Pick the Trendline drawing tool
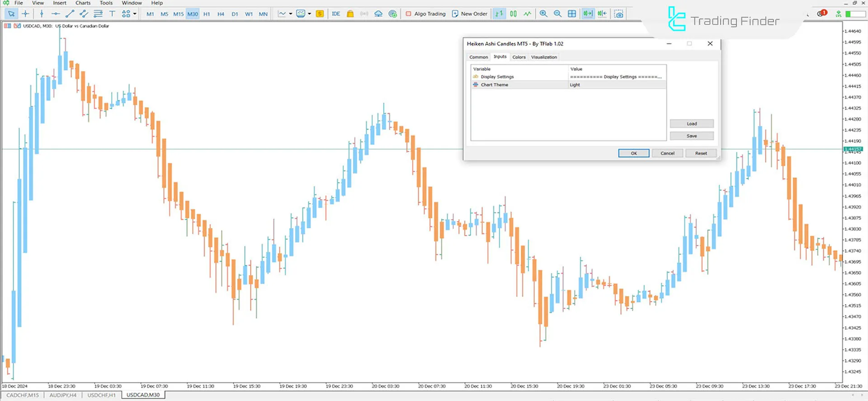Image resolution: width=868 pixels, height=401 pixels. coord(70,14)
